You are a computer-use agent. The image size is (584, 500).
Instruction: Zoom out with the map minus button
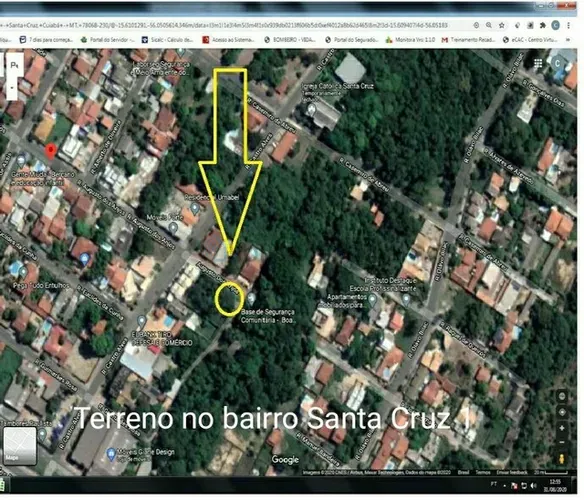click(562, 442)
